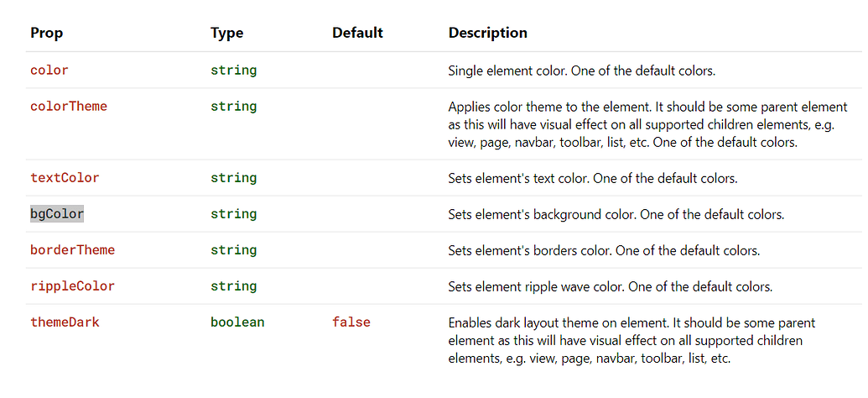Screen dimensions: 868x398
Task: Select the 'colorTheme' prop name
Action: [x=69, y=107]
